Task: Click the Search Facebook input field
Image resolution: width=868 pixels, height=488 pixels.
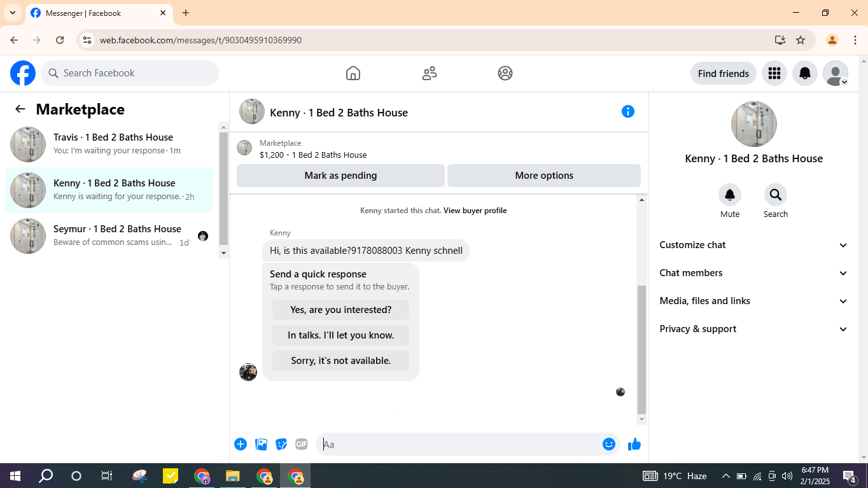Action: tap(130, 73)
